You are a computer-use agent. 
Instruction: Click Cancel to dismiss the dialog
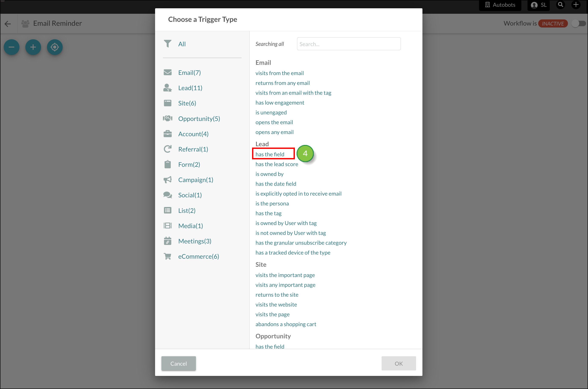click(x=178, y=363)
